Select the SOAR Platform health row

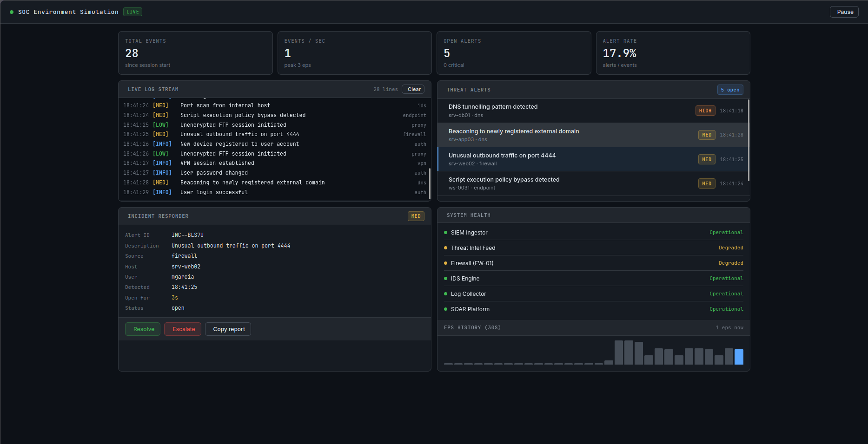click(x=593, y=309)
